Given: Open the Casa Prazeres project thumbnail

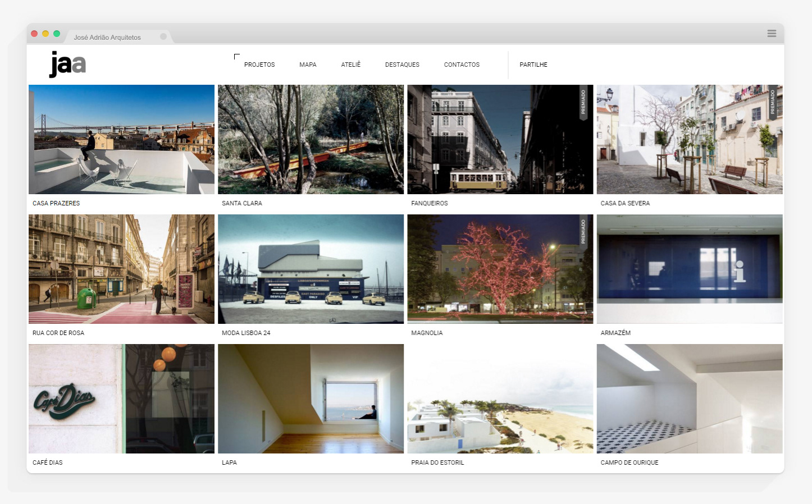Looking at the screenshot, I should click(121, 139).
